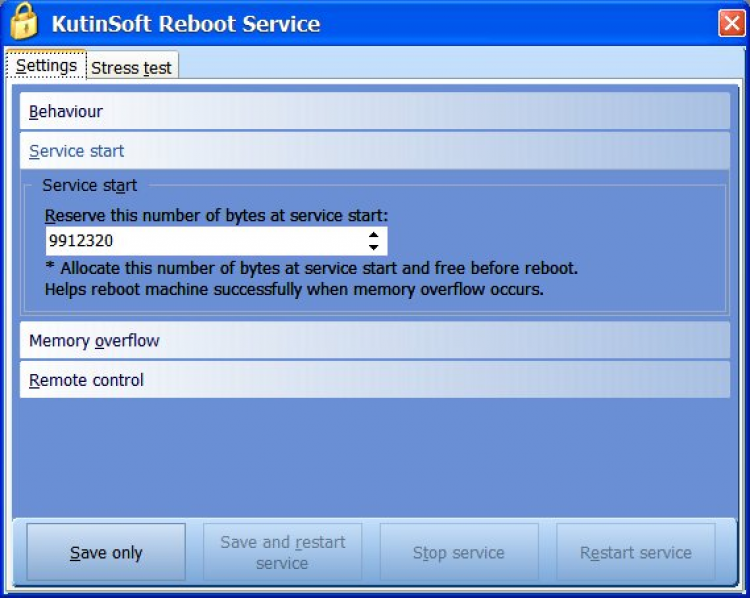
Task: Expand the Remote control section
Action: click(x=375, y=380)
